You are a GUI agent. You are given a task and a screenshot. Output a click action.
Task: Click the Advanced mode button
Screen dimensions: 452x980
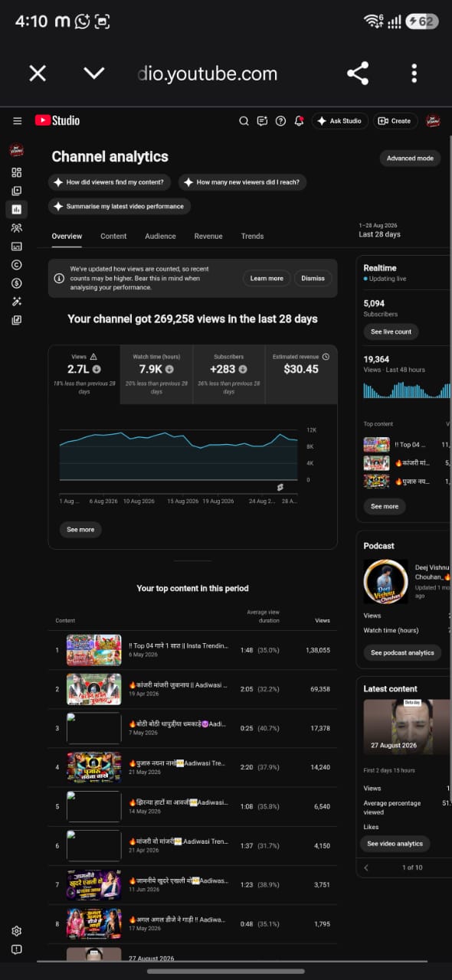(410, 158)
